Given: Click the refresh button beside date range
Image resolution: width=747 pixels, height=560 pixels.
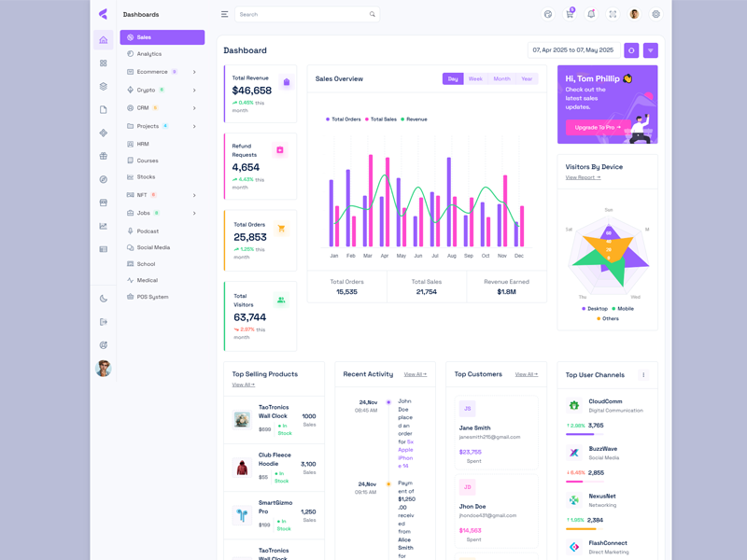Looking at the screenshot, I should (631, 50).
